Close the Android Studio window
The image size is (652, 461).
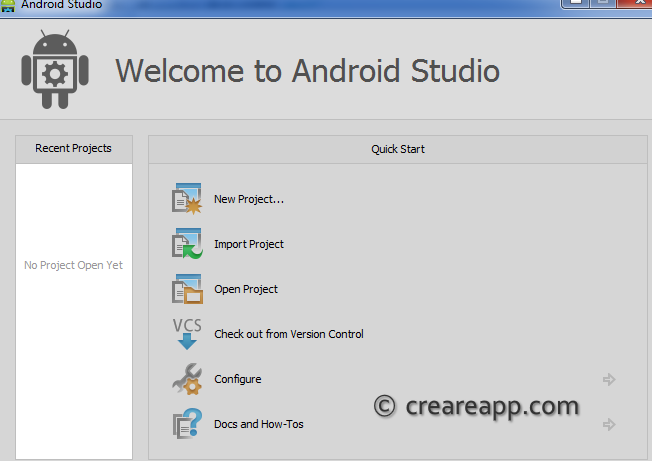pos(635,3)
